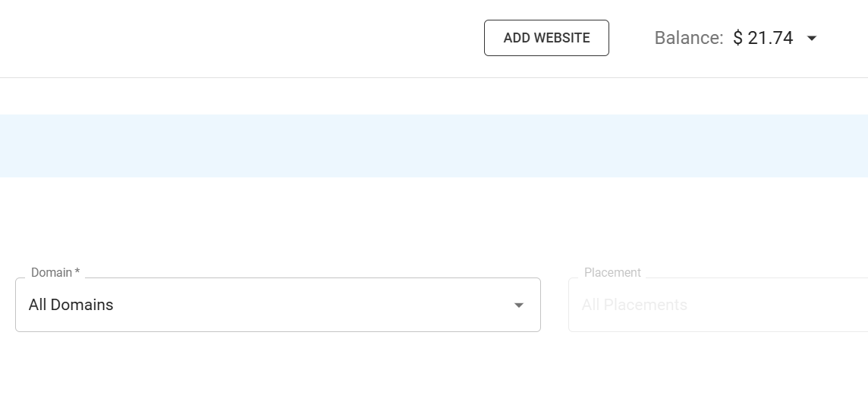Click the word ADD in the outlined button
This screenshot has width=868, height=395.
[517, 38]
